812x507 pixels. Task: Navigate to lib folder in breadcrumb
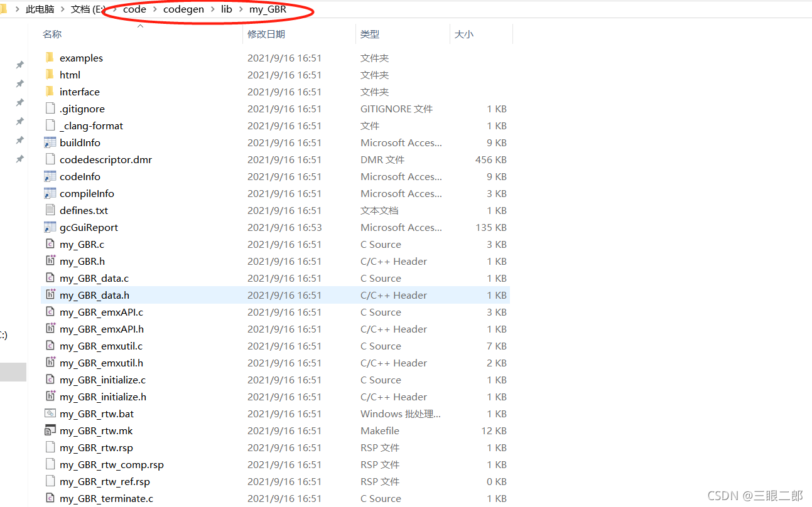coord(227,9)
